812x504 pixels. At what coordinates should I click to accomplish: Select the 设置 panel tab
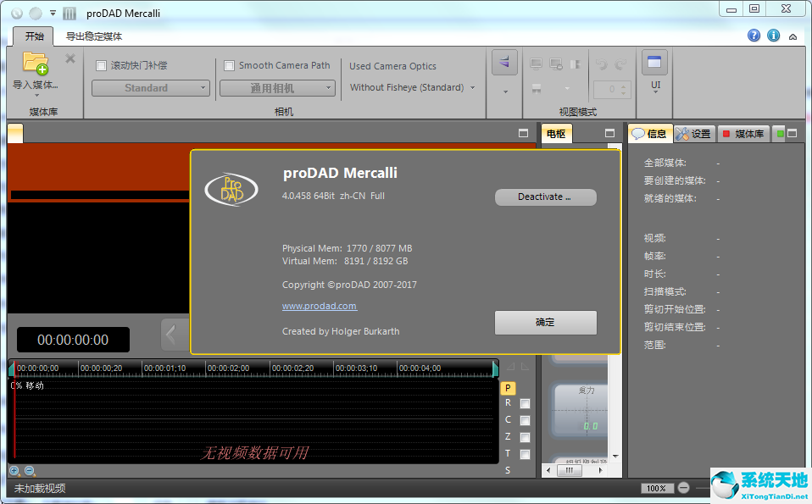pyautogui.click(x=694, y=134)
